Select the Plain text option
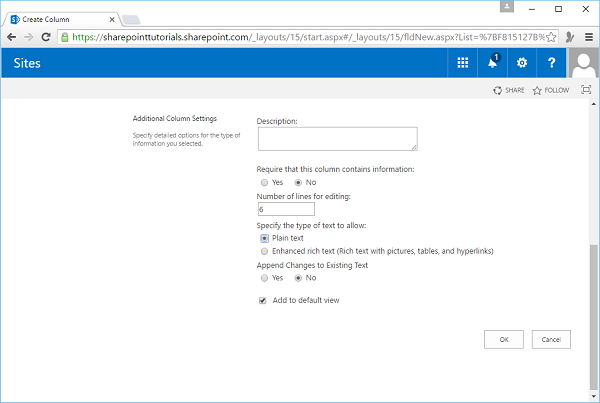 click(264, 238)
